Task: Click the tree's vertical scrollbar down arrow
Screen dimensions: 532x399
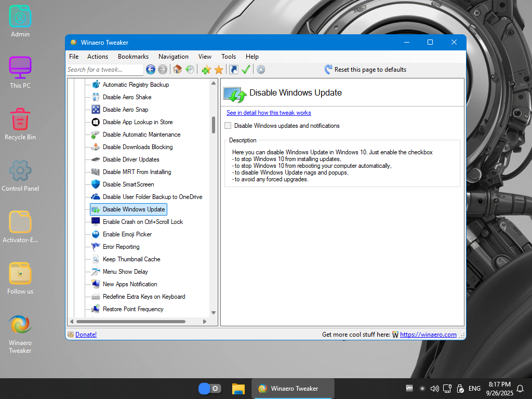Action: tap(213, 313)
